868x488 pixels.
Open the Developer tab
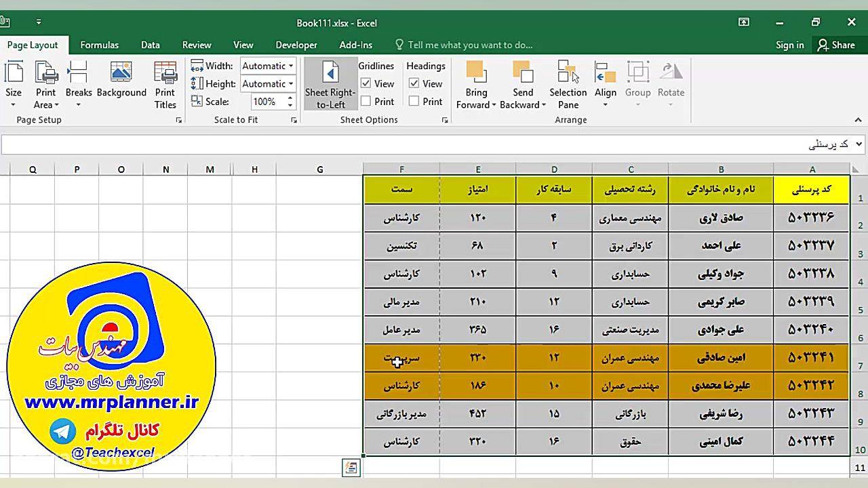(x=296, y=45)
